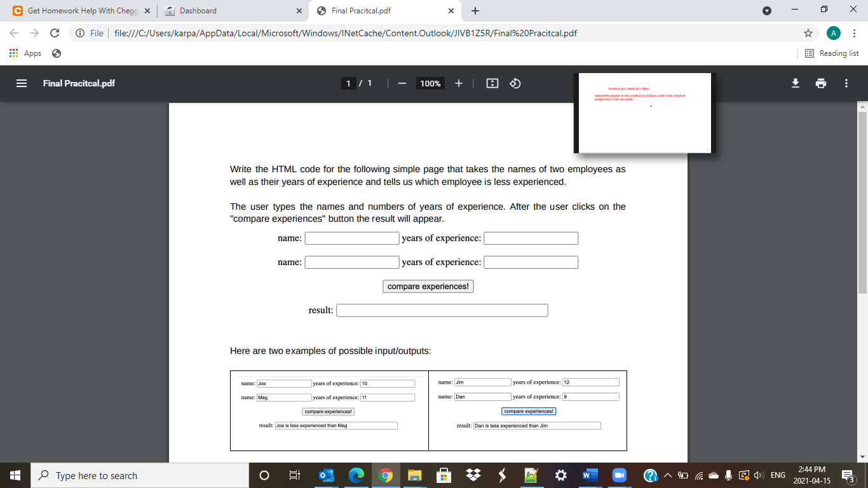Open Reading list

(x=832, y=53)
